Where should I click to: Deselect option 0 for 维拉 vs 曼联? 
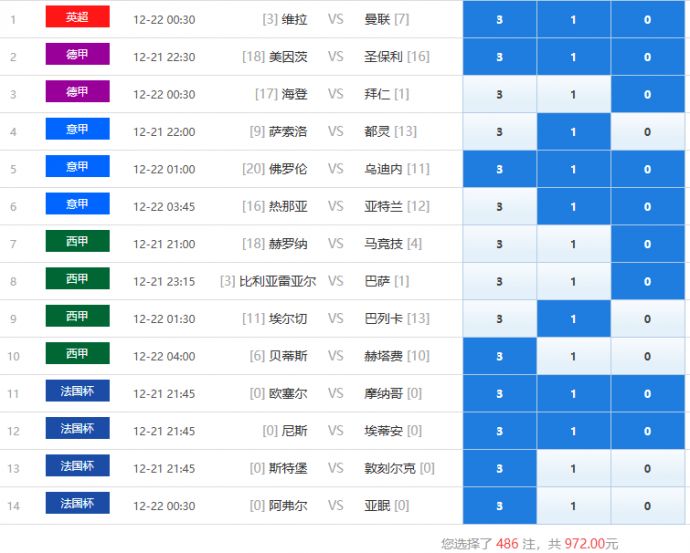647,20
